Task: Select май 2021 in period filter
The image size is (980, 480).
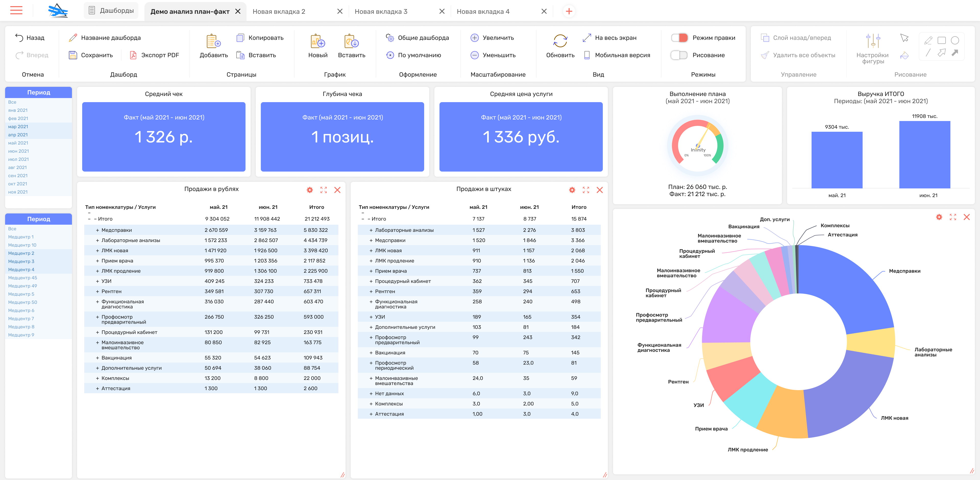Action: (x=18, y=143)
